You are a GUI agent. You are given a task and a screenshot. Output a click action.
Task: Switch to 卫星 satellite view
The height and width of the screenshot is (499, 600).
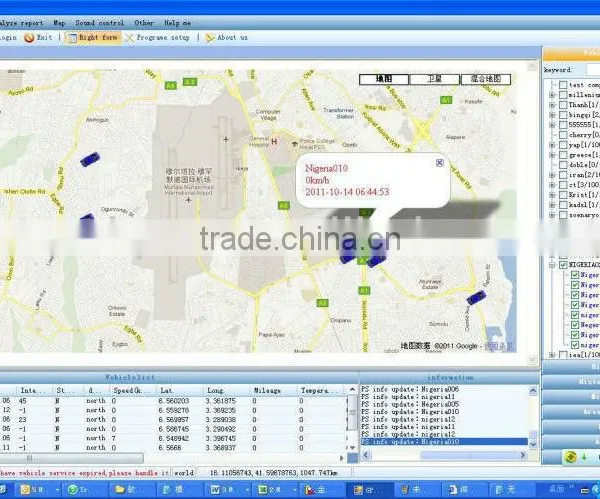coord(434,79)
